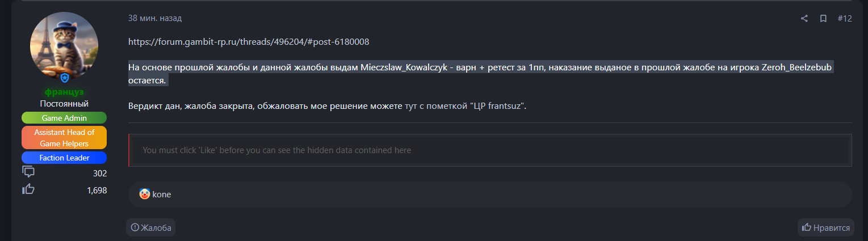Screen dimensions: 868x241
Task: Click the Assistant Head of Game Helpers badge
Action: click(x=64, y=138)
